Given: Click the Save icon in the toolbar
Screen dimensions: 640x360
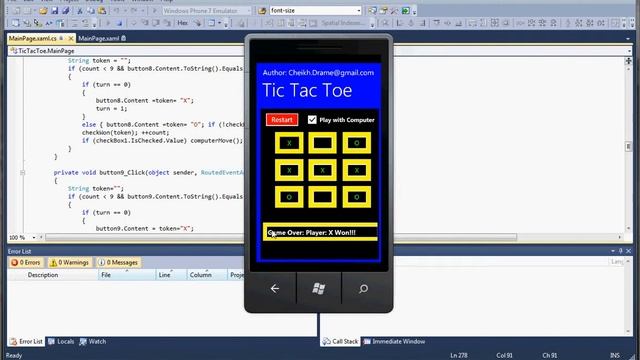Looking at the screenshot, I should [55, 11].
